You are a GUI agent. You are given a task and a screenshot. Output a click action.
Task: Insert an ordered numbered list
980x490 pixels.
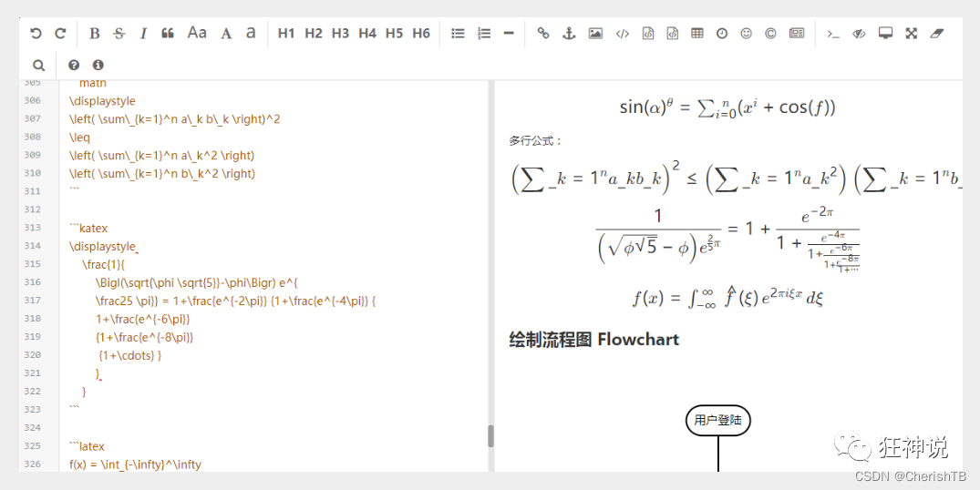point(484,34)
